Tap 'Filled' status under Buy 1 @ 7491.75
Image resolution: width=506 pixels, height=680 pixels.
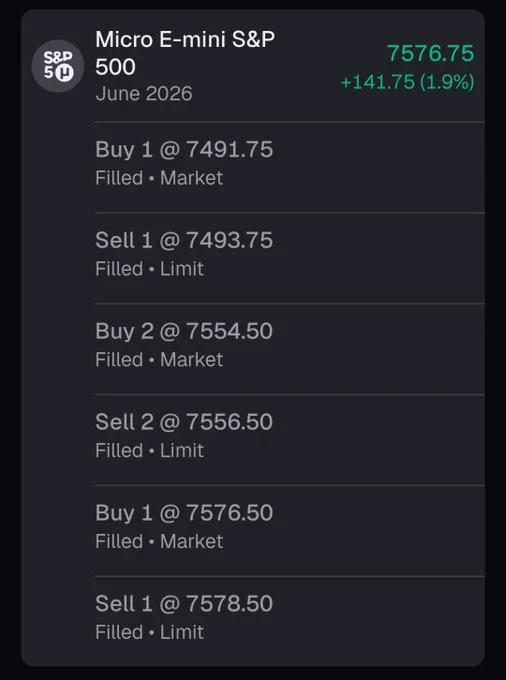tap(119, 178)
